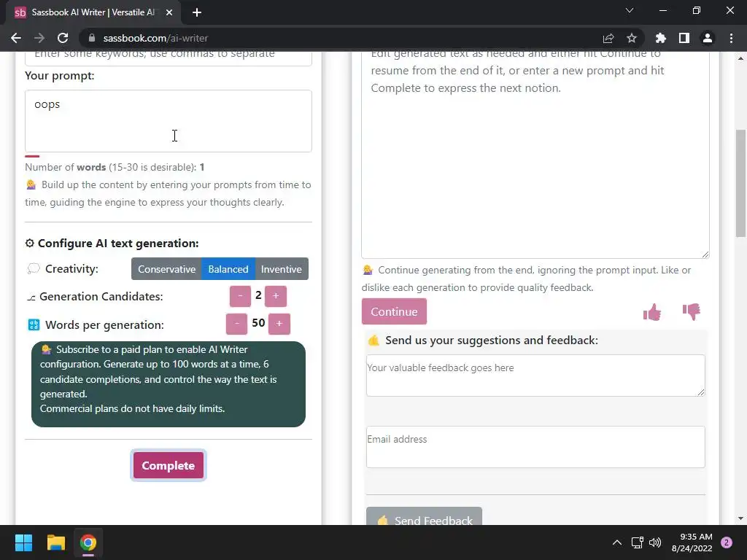The height and width of the screenshot is (560, 747).
Task: Click the Words per generation value 50
Action: pyautogui.click(x=258, y=323)
